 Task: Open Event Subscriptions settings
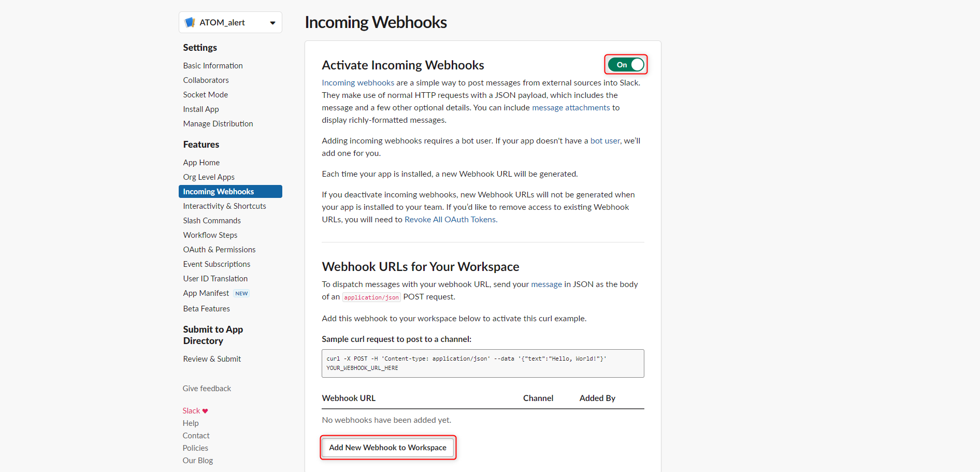(217, 264)
